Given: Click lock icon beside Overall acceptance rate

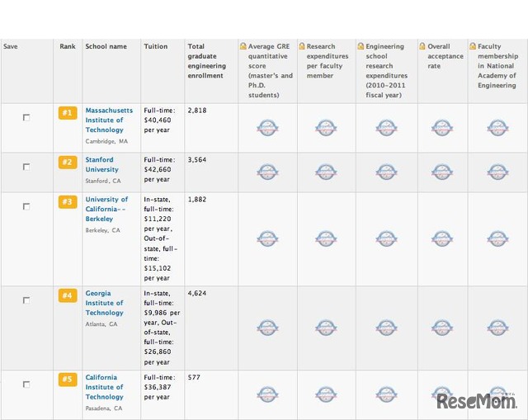Looking at the screenshot, I should [422, 46].
